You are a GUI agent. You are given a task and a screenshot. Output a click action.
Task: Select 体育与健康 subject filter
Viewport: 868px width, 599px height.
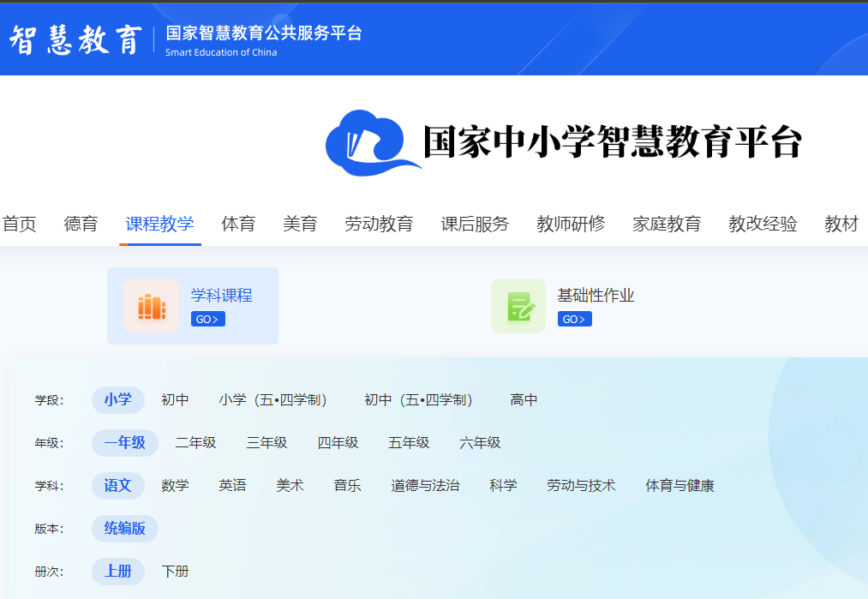[679, 486]
